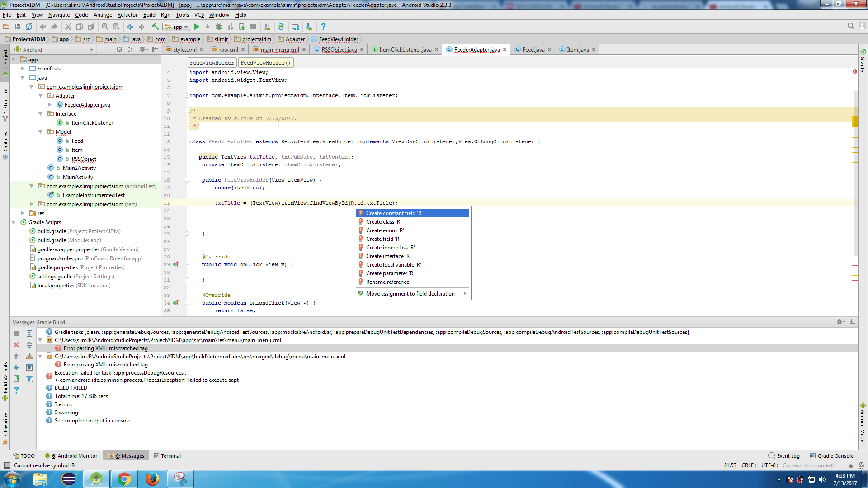Screen dimensions: 868x488
Task: Toggle the Gradle Console panel button
Action: (831, 456)
